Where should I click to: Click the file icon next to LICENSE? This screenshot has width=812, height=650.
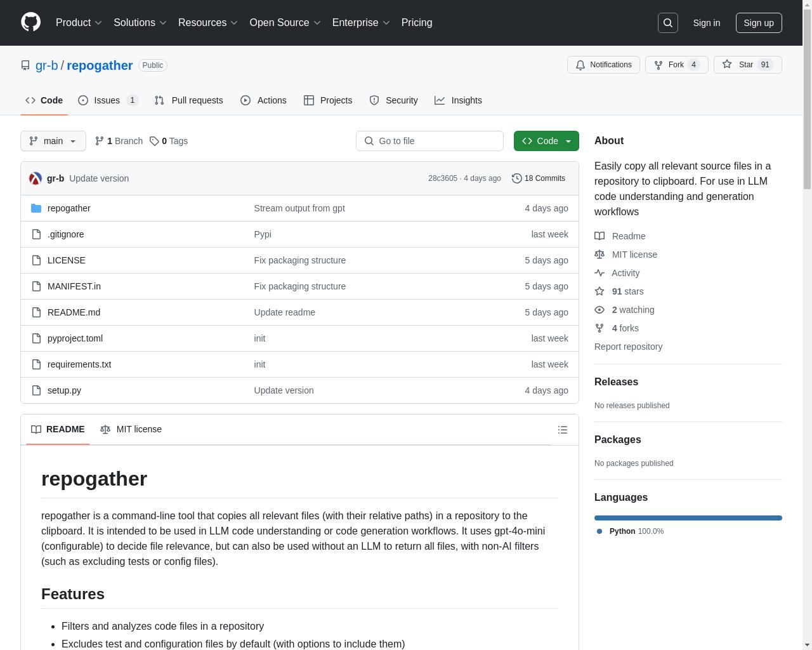point(36,260)
